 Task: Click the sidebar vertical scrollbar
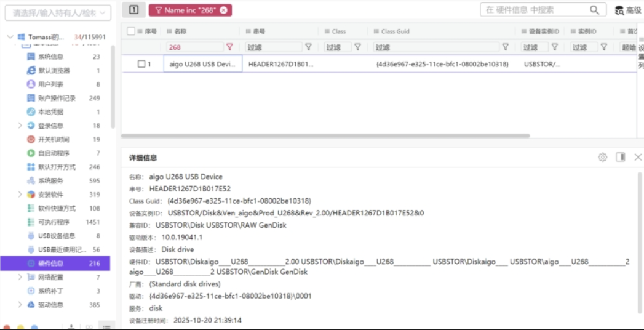[113, 87]
